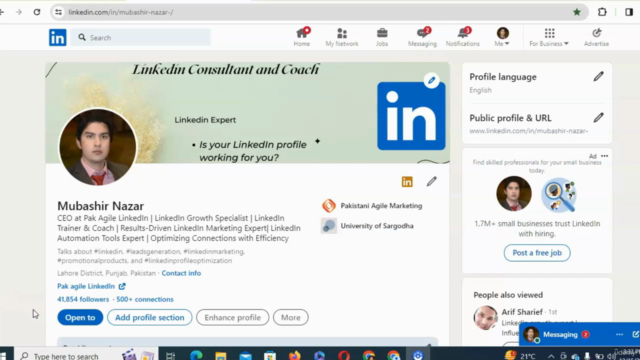Click the Mubashir Nazar profile name
The image size is (640, 360).
(x=100, y=206)
